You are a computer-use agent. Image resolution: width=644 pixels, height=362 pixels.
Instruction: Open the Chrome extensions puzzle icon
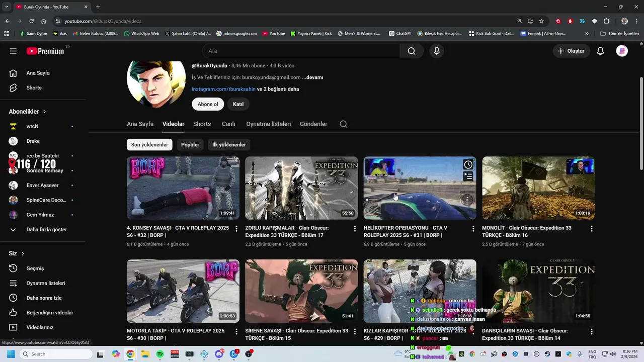click(x=606, y=21)
